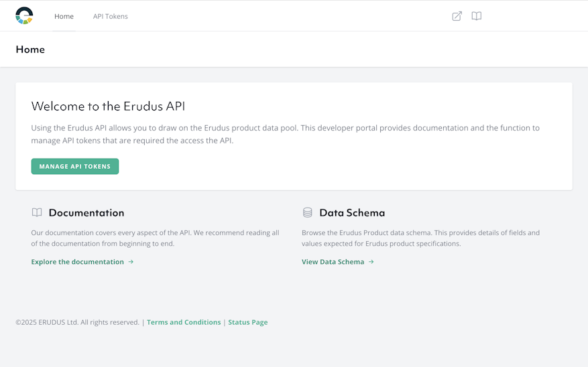588x367 pixels.
Task: Click the arrow after View Data Schema
Action: (371, 262)
